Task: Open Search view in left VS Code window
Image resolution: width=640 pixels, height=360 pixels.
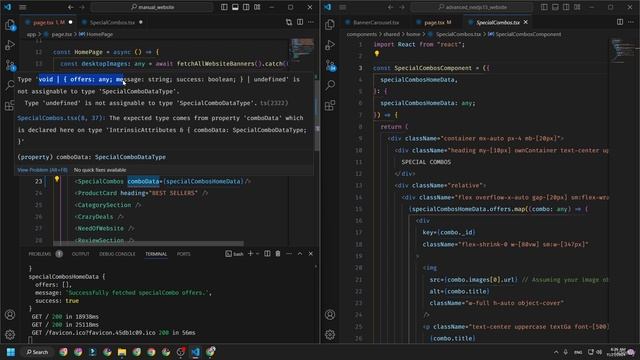Action: [10, 85]
